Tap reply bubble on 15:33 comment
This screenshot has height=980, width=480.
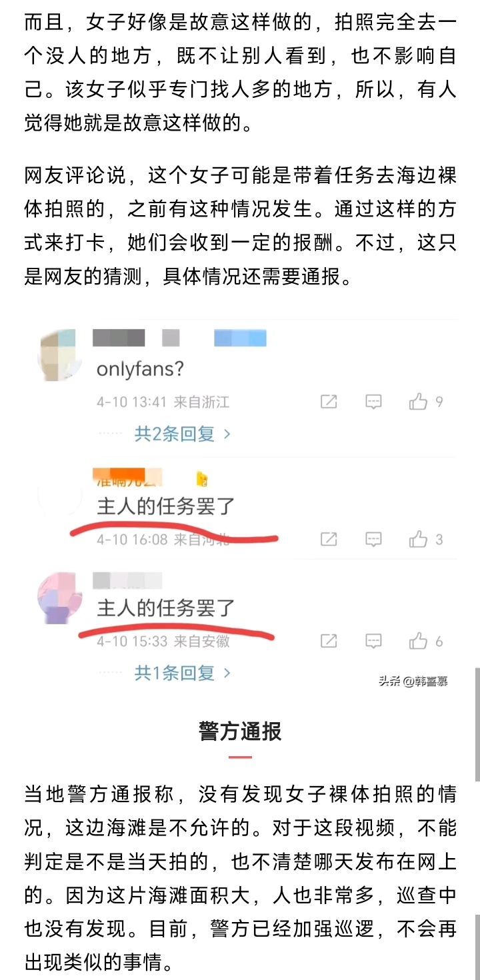click(x=373, y=641)
